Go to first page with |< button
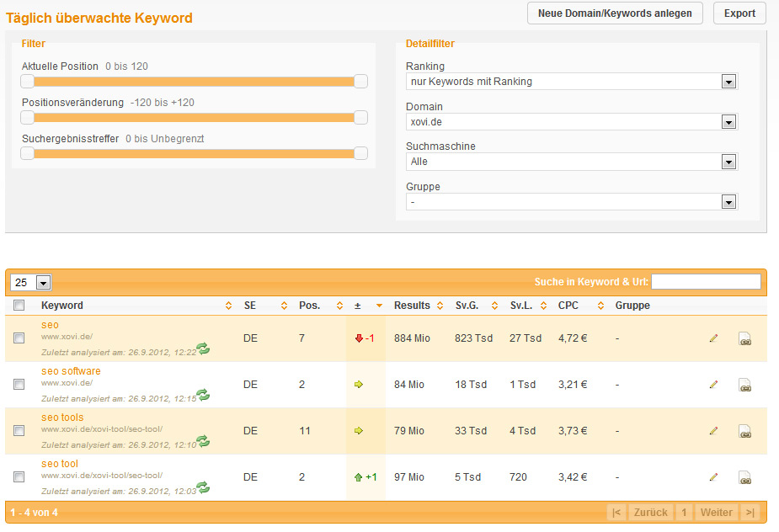The width and height of the screenshot is (779, 532). coord(616,512)
